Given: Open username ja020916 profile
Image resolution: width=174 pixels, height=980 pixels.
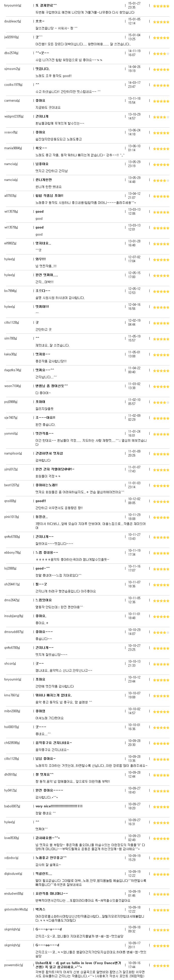Looking at the screenshot, I should click(x=11, y=37).
